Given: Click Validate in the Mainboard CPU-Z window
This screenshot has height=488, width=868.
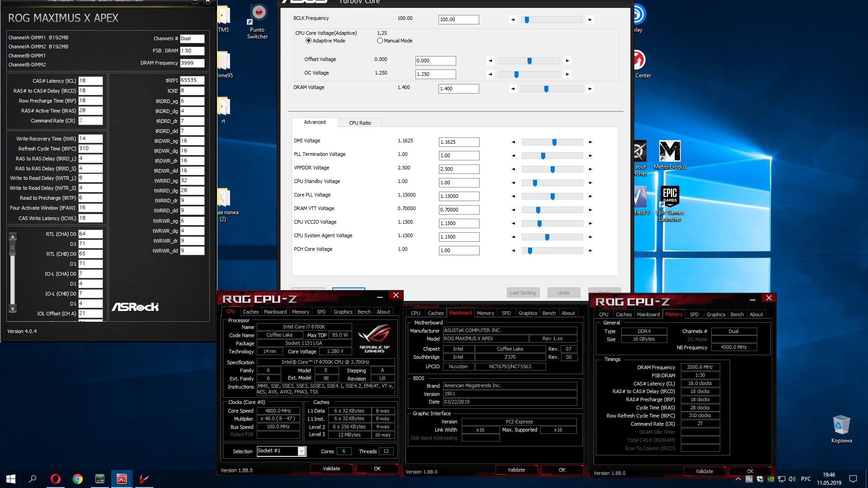Looking at the screenshot, I should click(516, 470).
